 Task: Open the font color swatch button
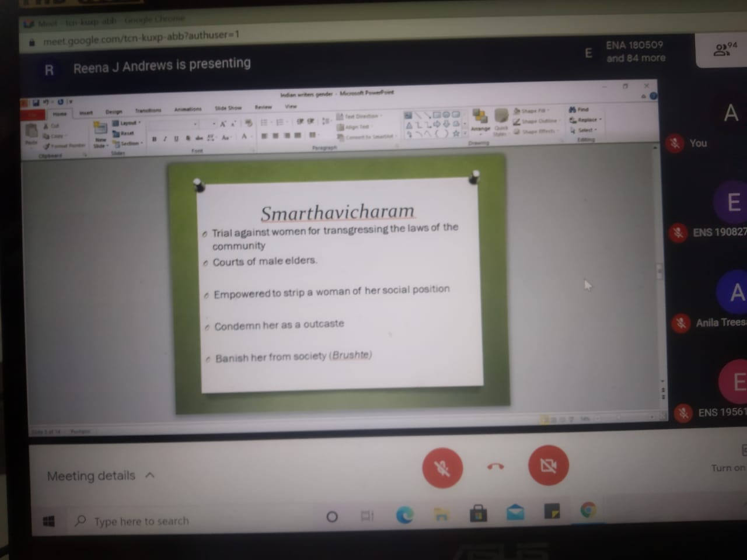click(x=245, y=136)
